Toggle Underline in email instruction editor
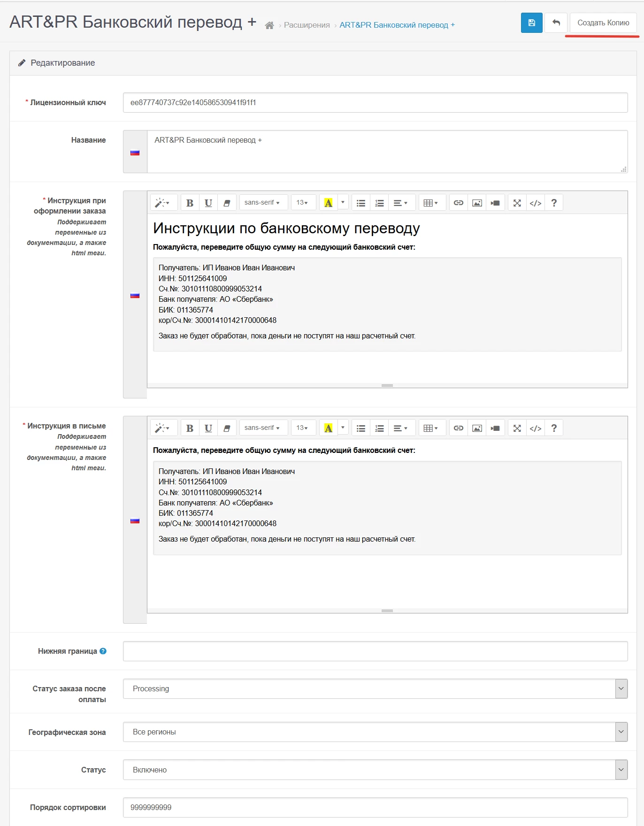This screenshot has height=826, width=644. (x=208, y=428)
